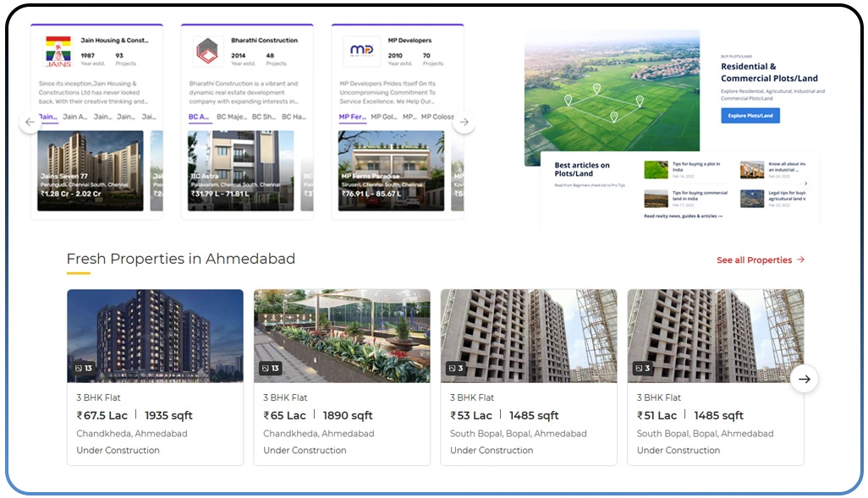
Task: Open the 3-photo gallery on South Bopal flat
Action: [x=456, y=368]
